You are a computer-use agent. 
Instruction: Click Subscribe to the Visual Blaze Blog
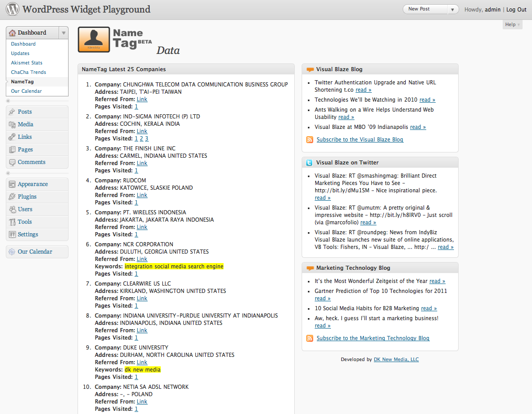tap(360, 139)
